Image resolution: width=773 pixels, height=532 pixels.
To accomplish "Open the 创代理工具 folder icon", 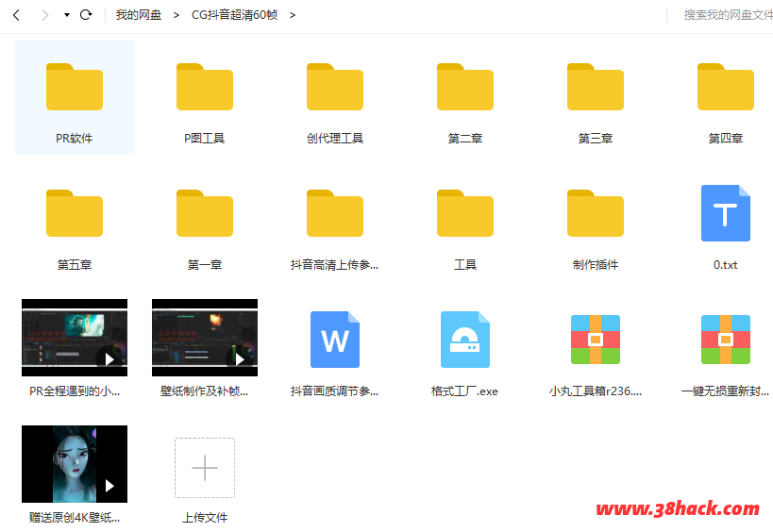I will pos(335,87).
